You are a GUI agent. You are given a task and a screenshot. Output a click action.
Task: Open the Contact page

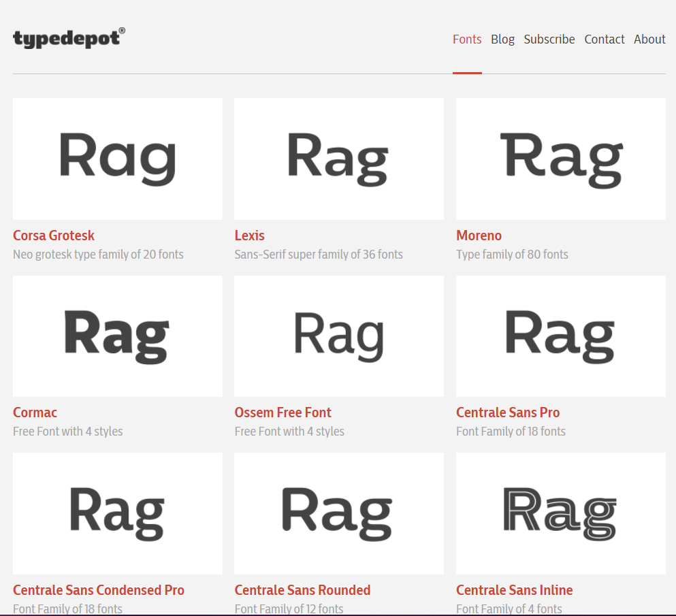tap(605, 39)
